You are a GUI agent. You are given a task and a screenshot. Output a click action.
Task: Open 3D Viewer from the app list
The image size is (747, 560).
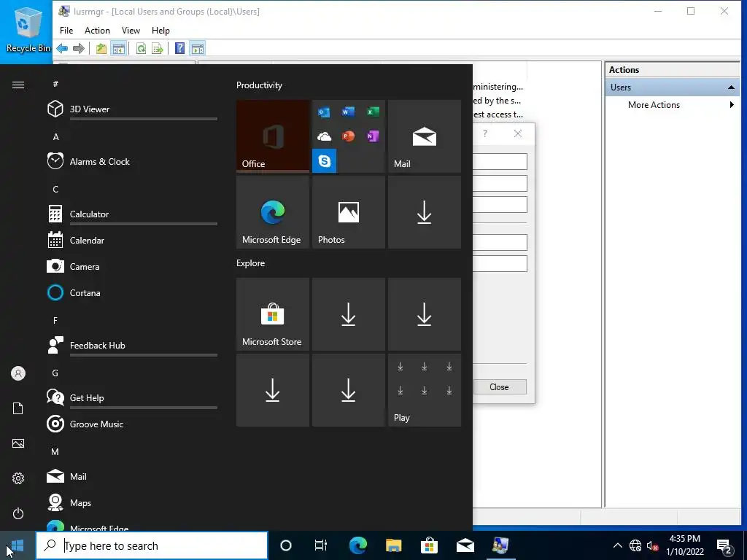click(x=131, y=109)
